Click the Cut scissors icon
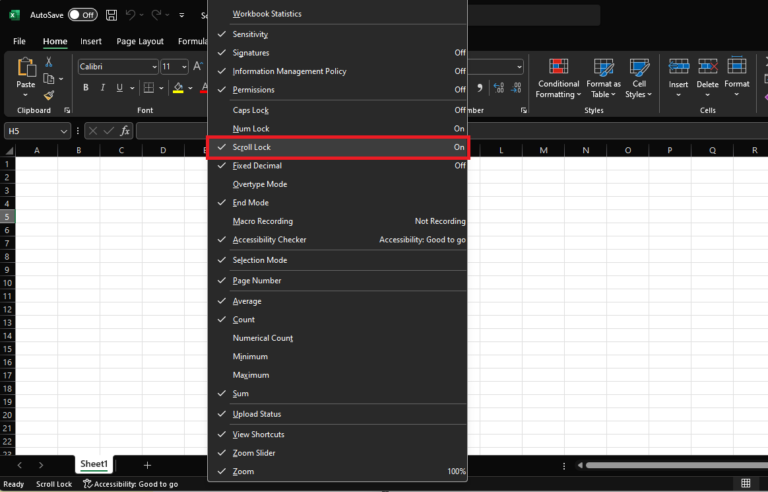Image resolution: width=768 pixels, height=492 pixels. point(48,62)
